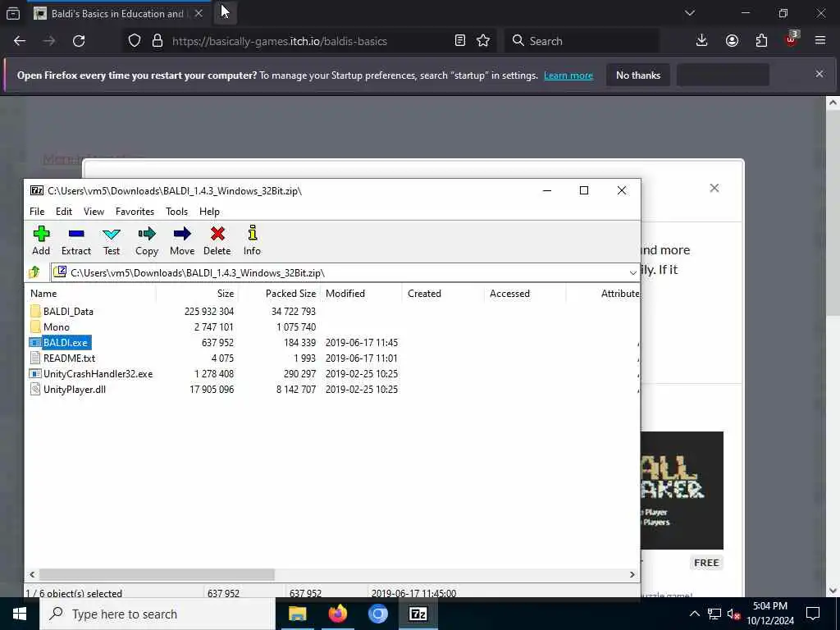Show tracking protection shield icon info
Image resolution: width=840 pixels, height=630 pixels.
click(x=135, y=41)
